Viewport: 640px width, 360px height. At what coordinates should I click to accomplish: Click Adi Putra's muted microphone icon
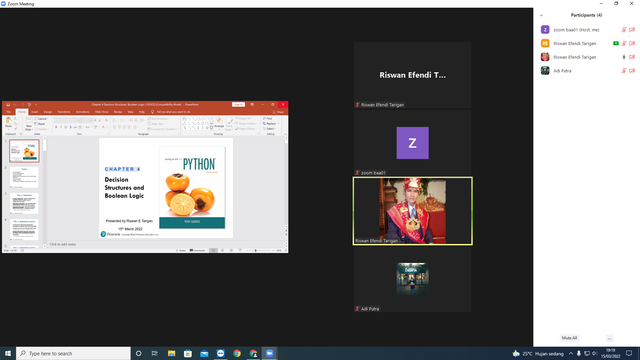point(624,71)
